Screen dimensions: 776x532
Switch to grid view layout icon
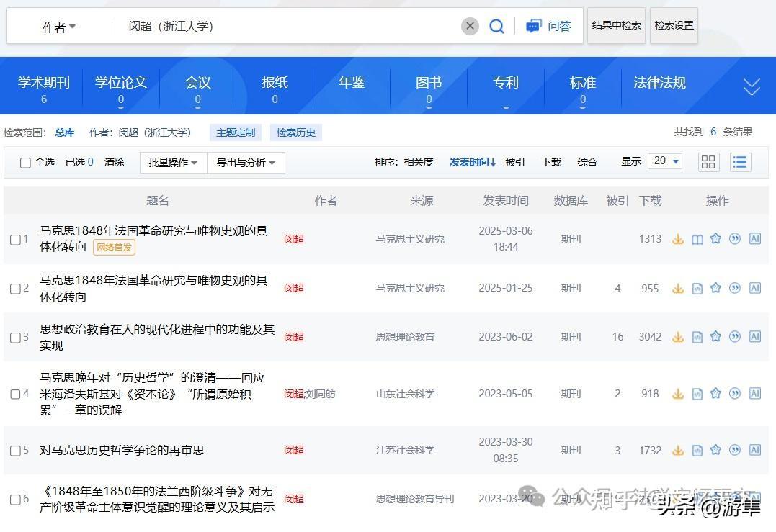pyautogui.click(x=708, y=162)
